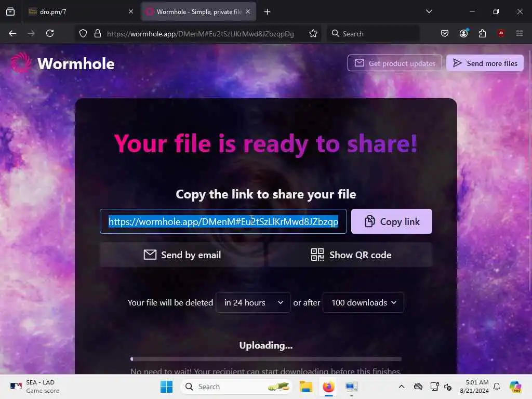Show QR code for the file
The height and width of the screenshot is (399, 532).
(351, 255)
